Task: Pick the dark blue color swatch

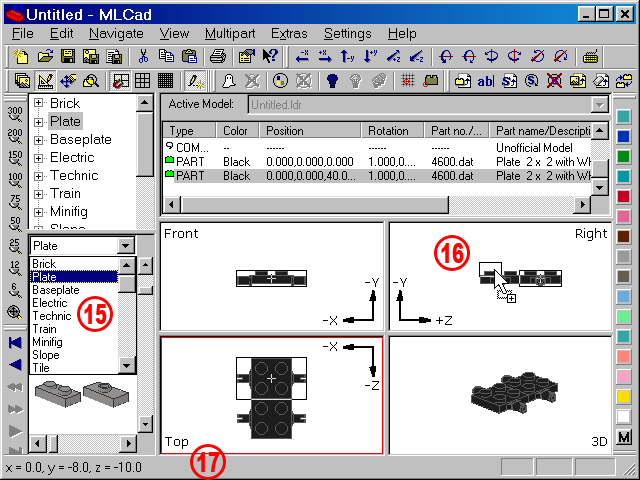Action: tap(624, 136)
